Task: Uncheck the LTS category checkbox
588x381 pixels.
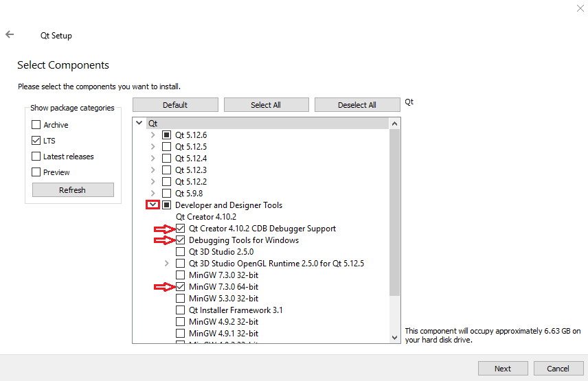Action: tap(36, 141)
